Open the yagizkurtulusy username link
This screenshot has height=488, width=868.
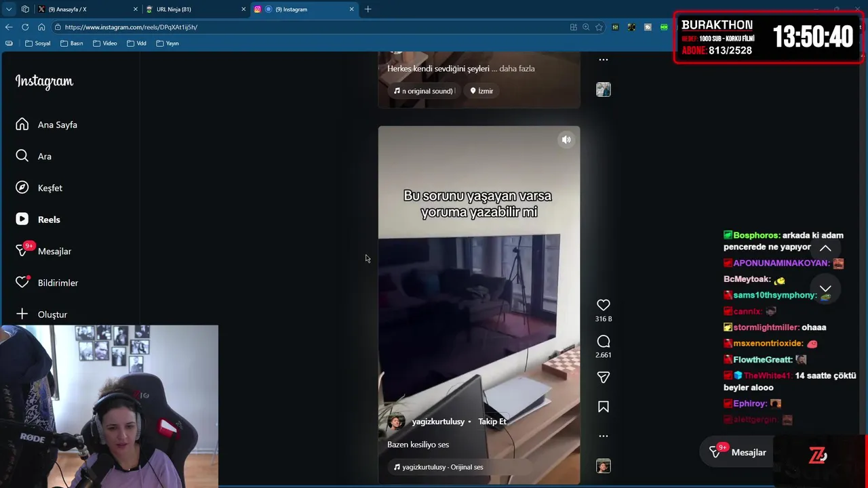point(438,422)
